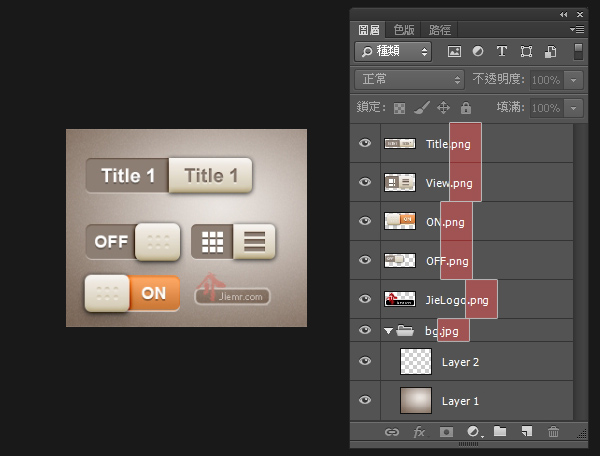Click the bg.jpg group folder icon
The width and height of the screenshot is (600, 456).
405,330
